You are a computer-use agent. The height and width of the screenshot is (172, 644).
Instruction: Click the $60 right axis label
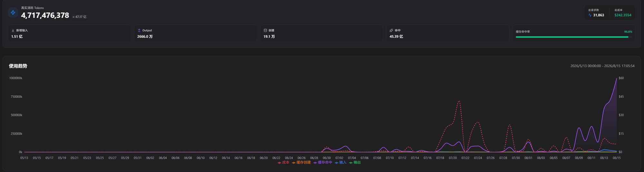pos(621,78)
